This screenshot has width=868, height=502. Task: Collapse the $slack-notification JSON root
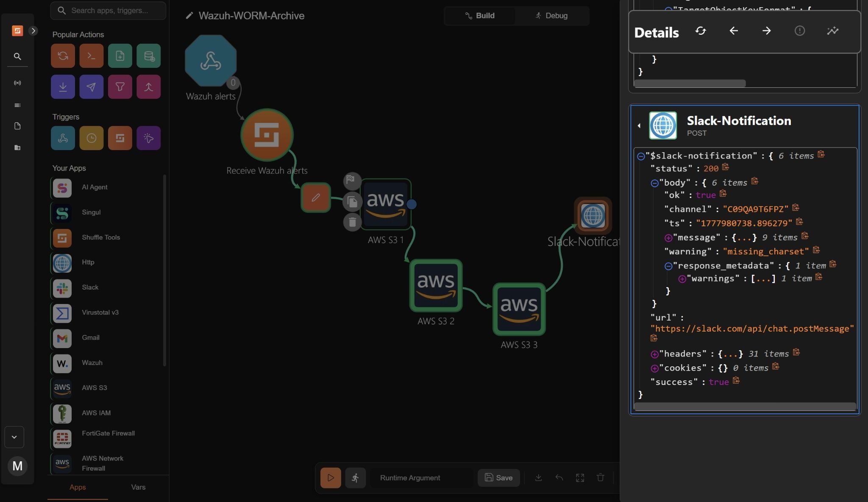click(x=641, y=156)
